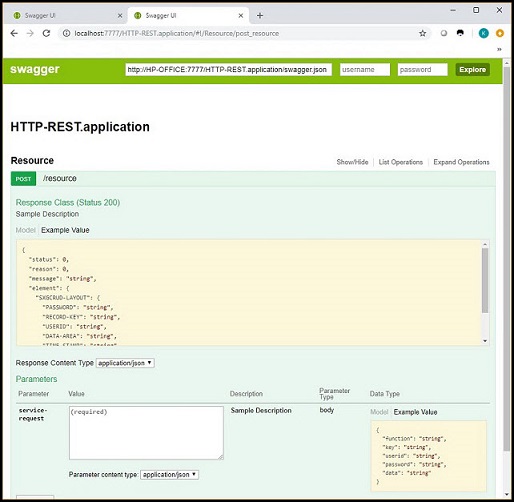Open the teal K profile avatar
Image resolution: width=514 pixels, height=502 pixels.
tap(483, 33)
